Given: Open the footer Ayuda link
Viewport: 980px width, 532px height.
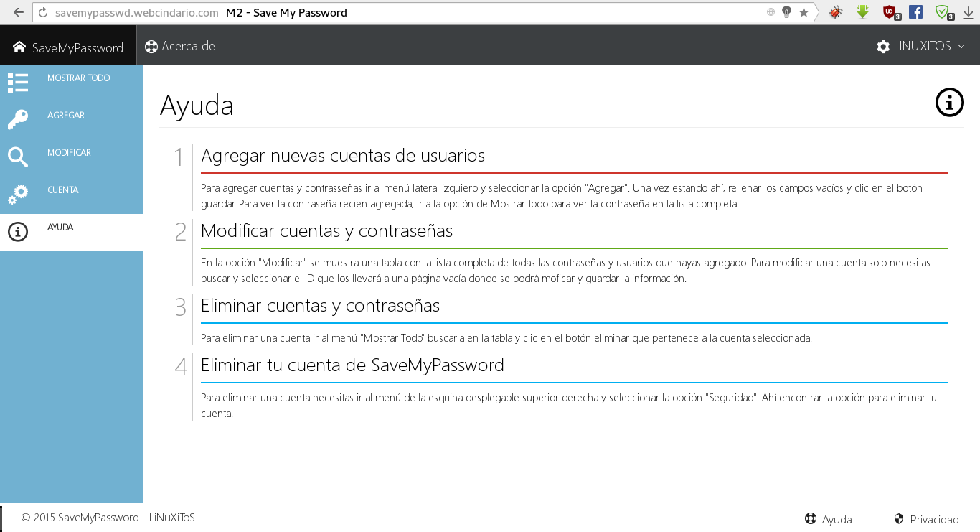Looking at the screenshot, I should 837,519.
